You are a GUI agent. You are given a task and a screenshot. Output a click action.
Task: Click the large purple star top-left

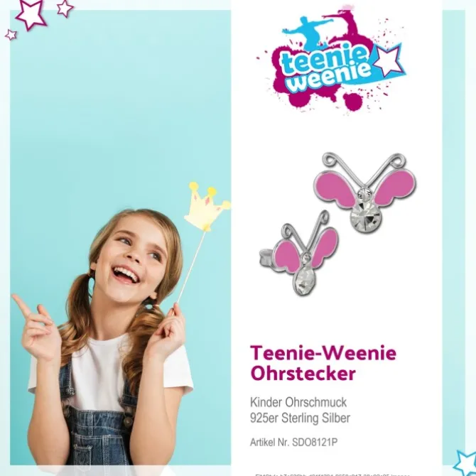point(31,13)
